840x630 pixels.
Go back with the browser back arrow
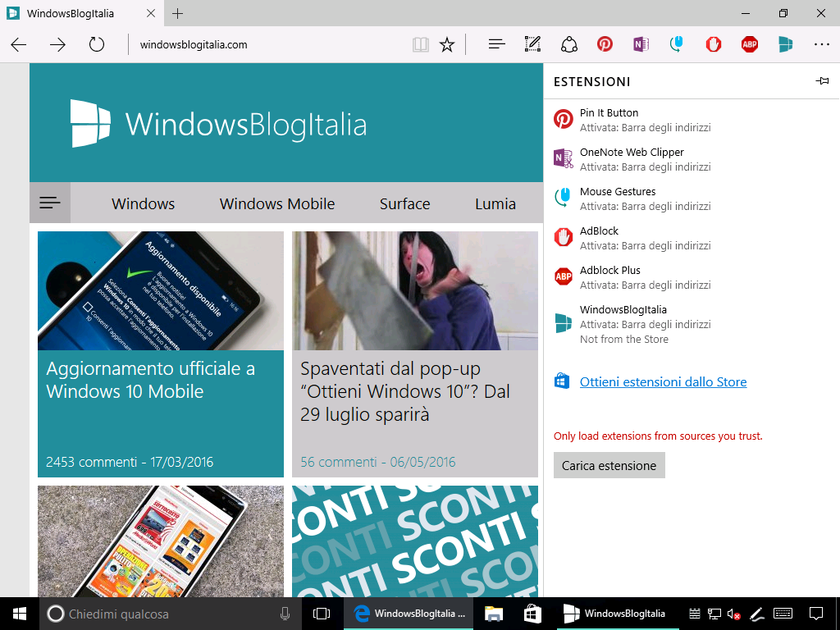pyautogui.click(x=19, y=44)
